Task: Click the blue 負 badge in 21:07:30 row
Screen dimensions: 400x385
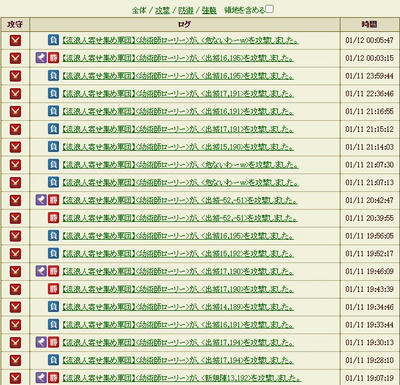Action: pos(53,164)
